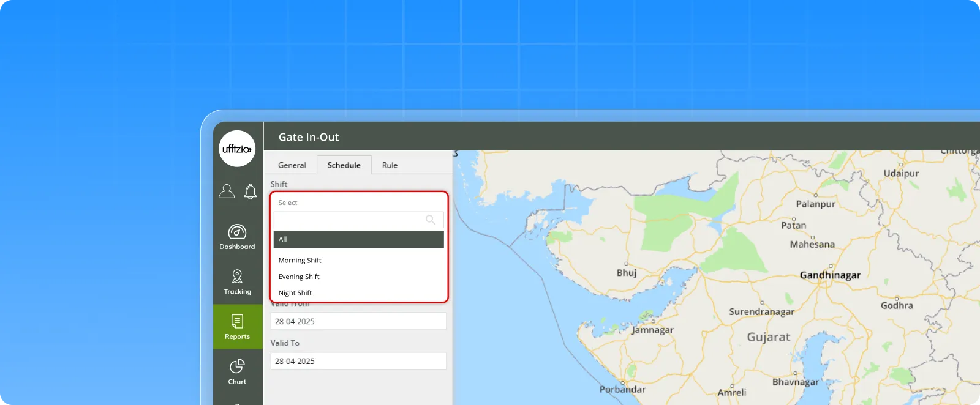
Task: Select the Schedule tab
Action: [344, 165]
